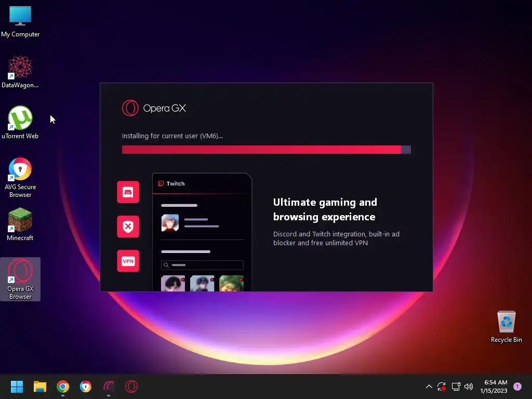
Task: Open Opera GX browser from taskbar
Action: click(131, 387)
